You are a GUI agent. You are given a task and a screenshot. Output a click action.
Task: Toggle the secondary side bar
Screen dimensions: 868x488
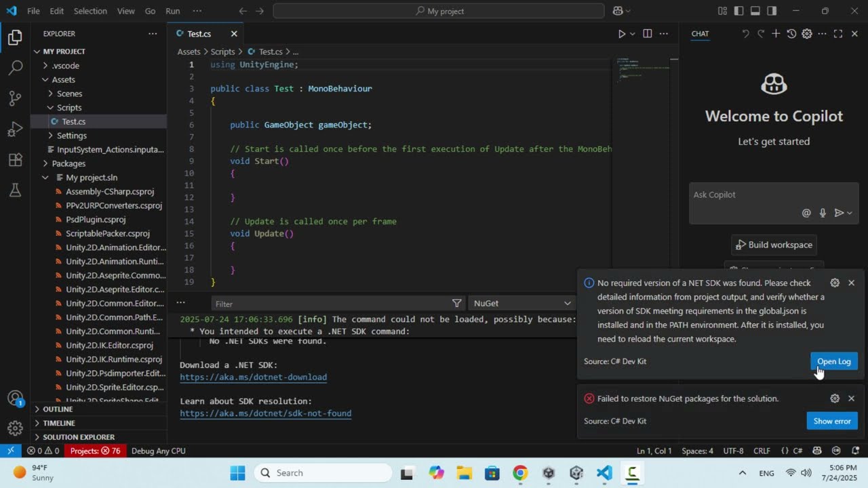click(x=772, y=11)
